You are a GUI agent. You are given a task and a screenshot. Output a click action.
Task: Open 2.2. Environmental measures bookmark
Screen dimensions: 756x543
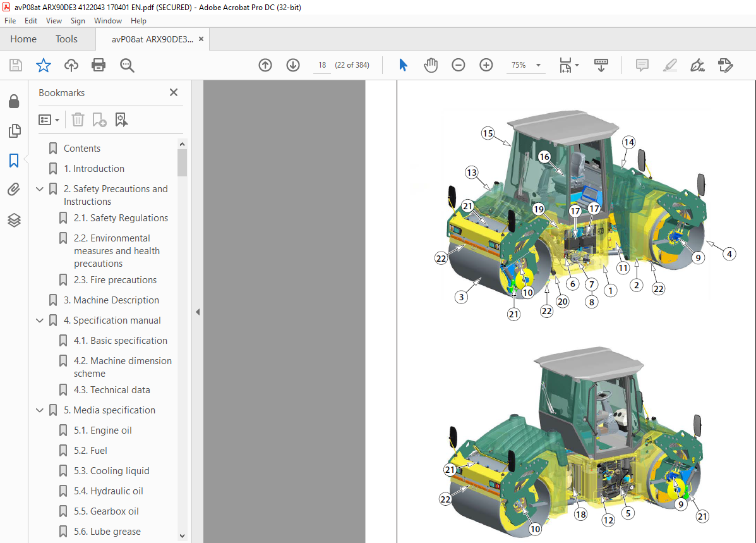(x=117, y=251)
